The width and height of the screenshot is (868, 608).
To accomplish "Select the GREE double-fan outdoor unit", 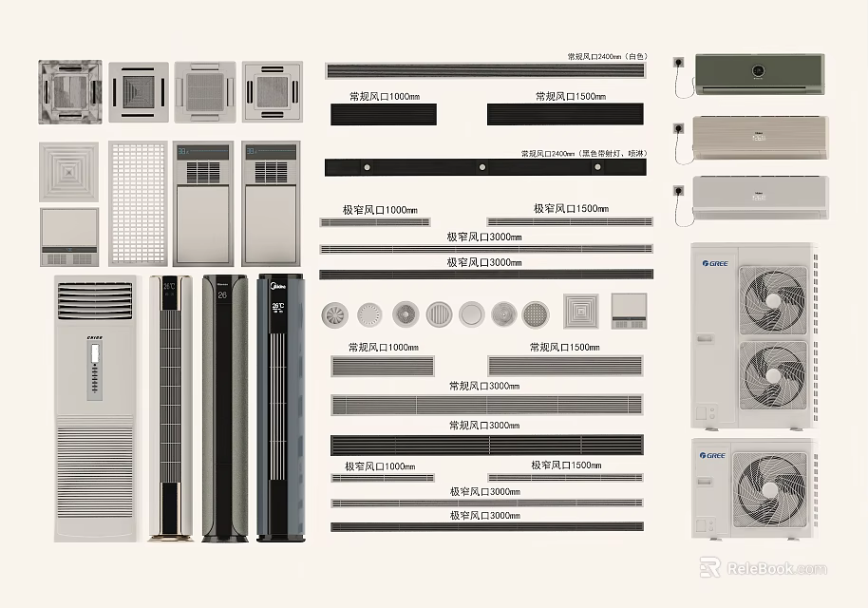I will point(754,335).
